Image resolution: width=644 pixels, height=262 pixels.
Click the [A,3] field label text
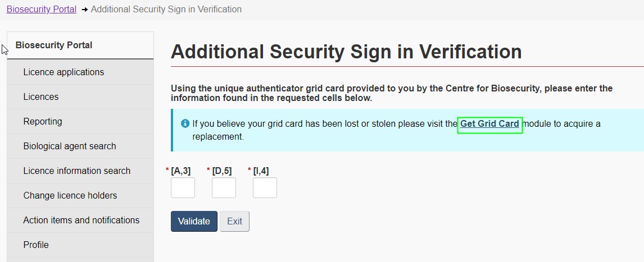180,171
